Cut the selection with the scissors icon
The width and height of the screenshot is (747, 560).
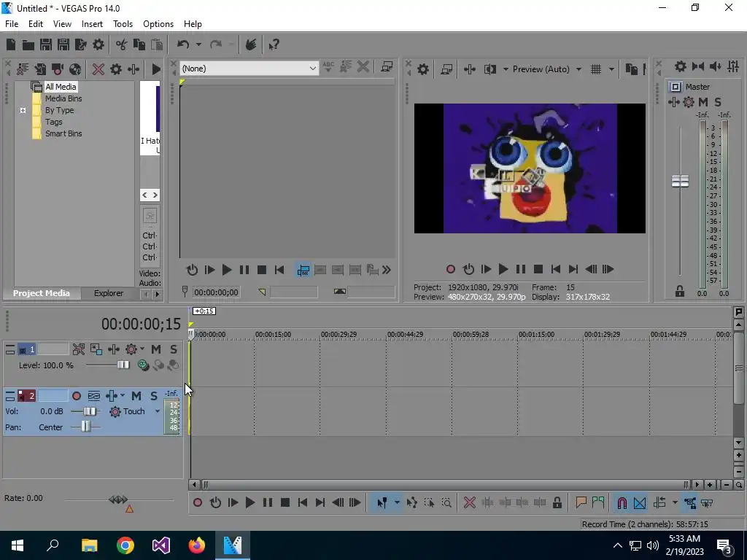[x=122, y=44]
